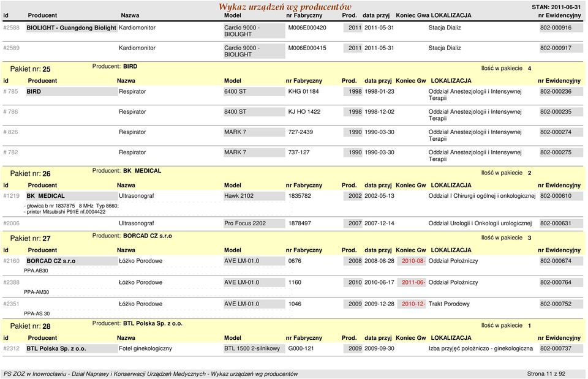Click the footer text 'PS ZOZ w Inowrocławiu'
The width and height of the screenshot is (588, 379).
click(34, 373)
